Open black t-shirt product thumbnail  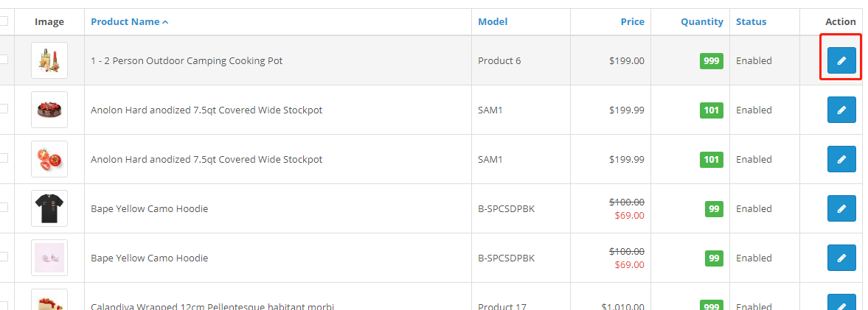click(x=49, y=208)
